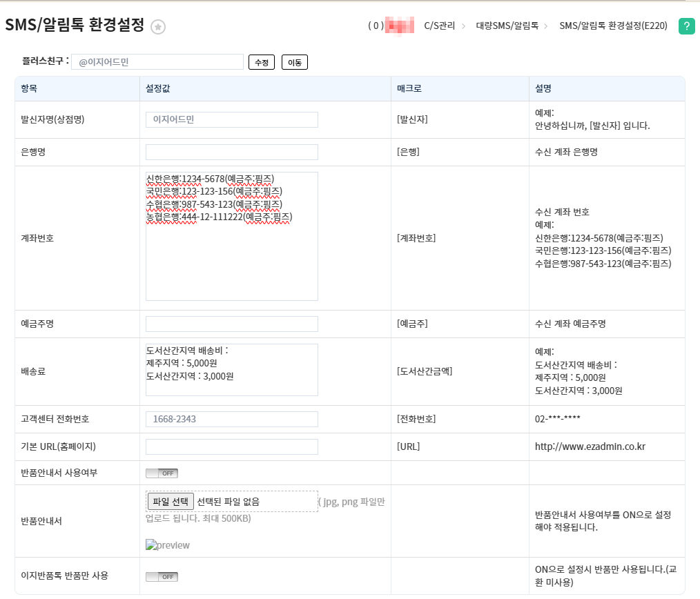Image resolution: width=700 pixels, height=599 pixels.
Task: Select the 예금주명 input field
Action: (231, 324)
